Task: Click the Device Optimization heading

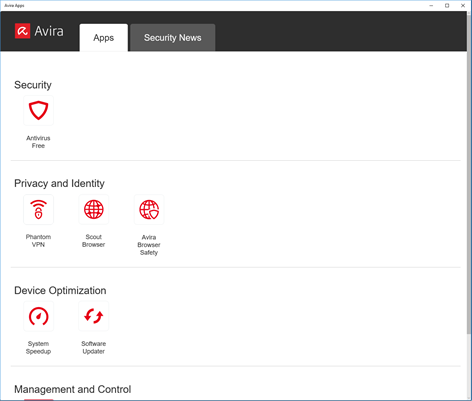Action: point(60,290)
